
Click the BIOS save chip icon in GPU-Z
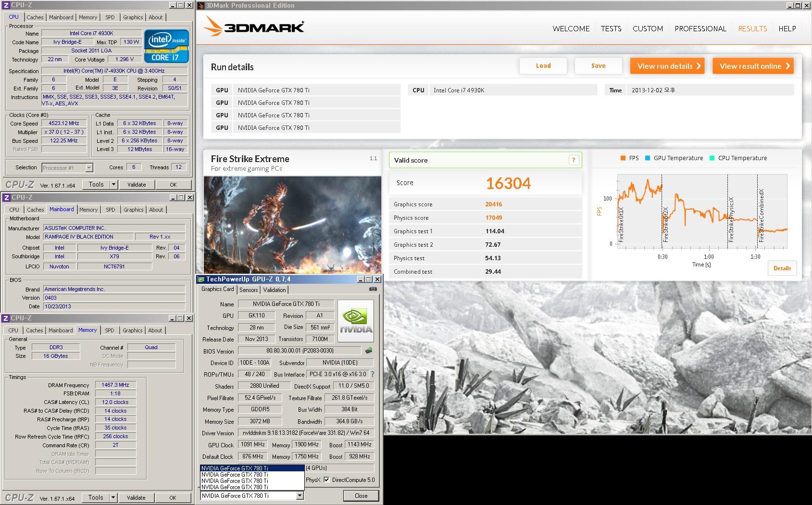click(369, 351)
